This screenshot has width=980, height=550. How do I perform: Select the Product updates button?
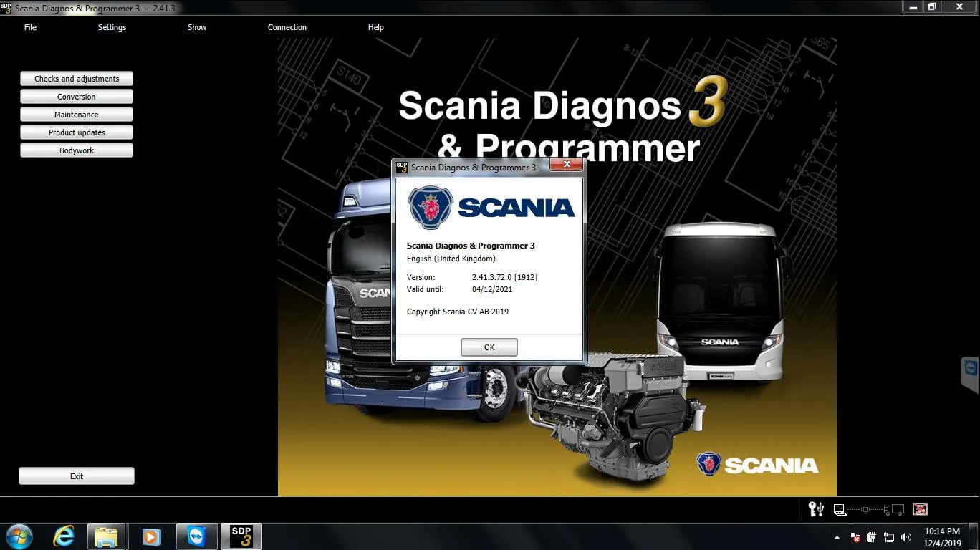tap(77, 132)
